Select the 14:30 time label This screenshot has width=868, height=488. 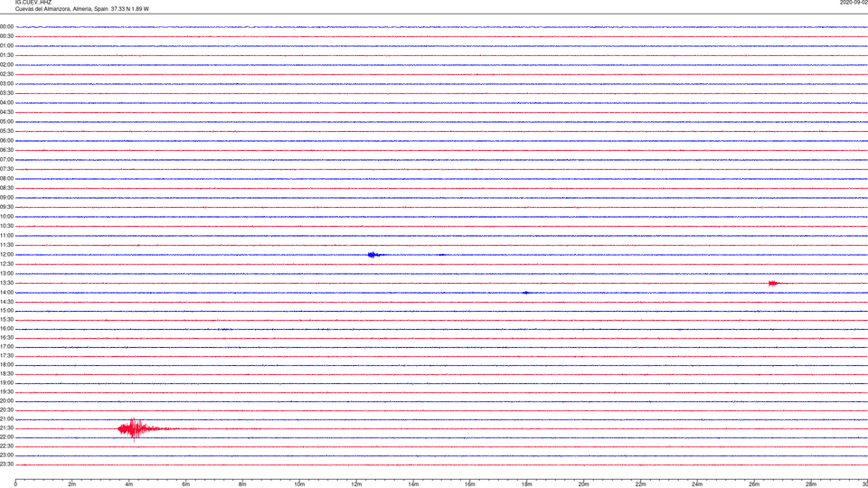6,302
